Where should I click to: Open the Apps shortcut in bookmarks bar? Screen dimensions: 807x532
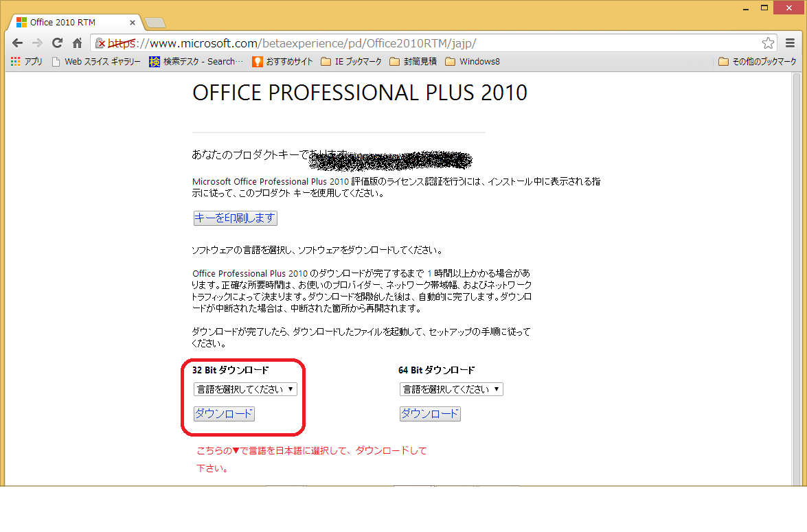coord(27,61)
